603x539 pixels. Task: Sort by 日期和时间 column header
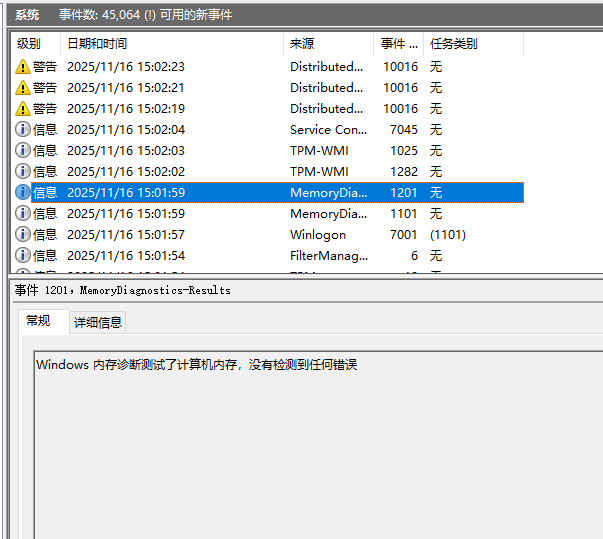tap(172, 44)
